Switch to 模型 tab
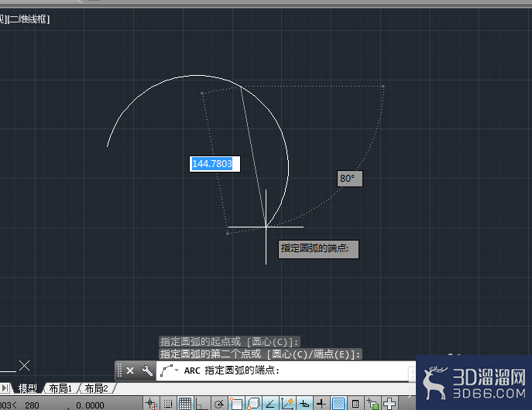 pyautogui.click(x=27, y=388)
